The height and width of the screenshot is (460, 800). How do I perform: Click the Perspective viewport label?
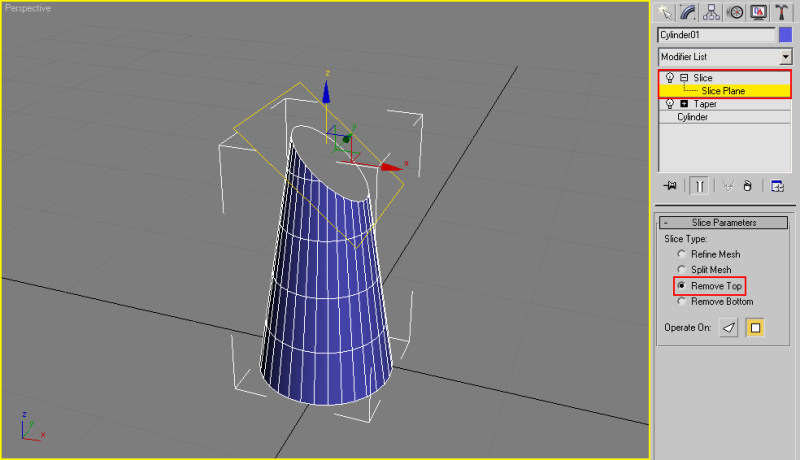pyautogui.click(x=28, y=8)
